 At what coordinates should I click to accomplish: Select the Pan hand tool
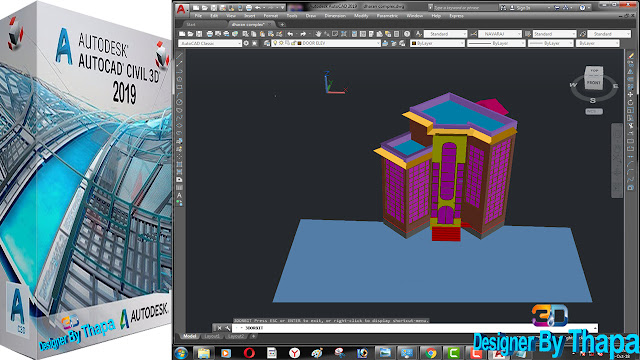pyautogui.click(x=318, y=34)
